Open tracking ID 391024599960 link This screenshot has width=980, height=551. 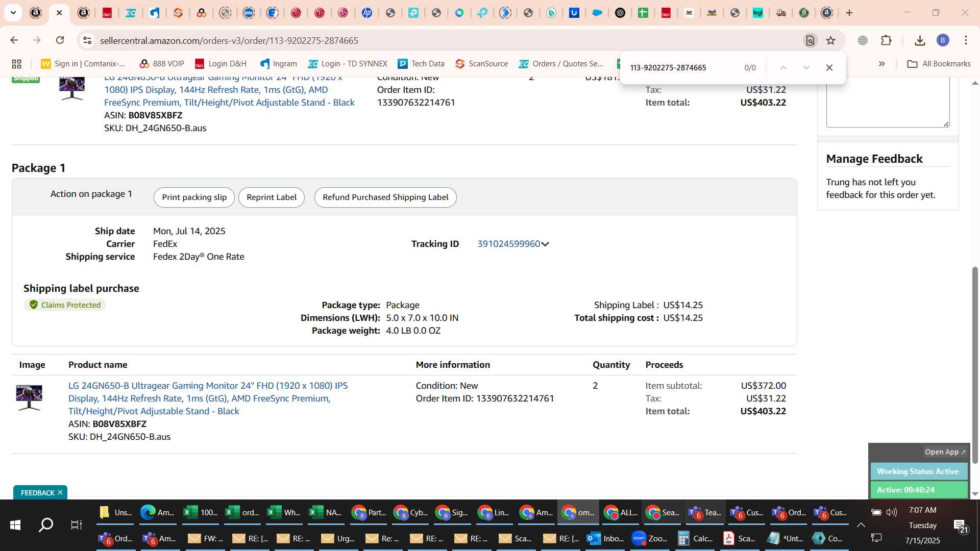coord(508,244)
